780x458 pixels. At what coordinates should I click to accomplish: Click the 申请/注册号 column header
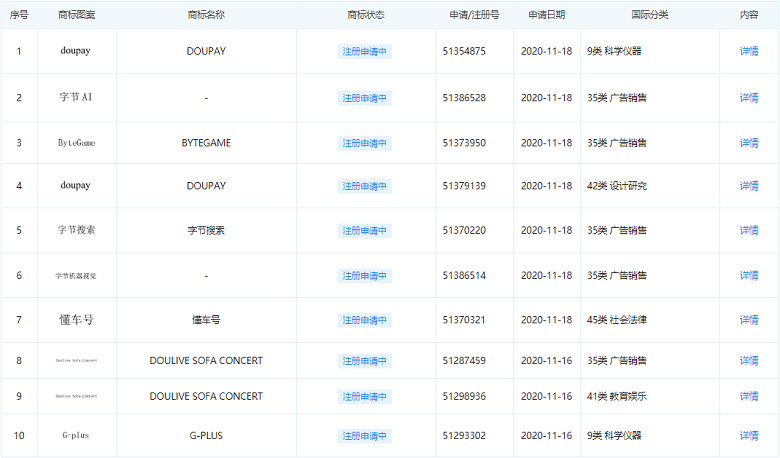[x=474, y=15]
